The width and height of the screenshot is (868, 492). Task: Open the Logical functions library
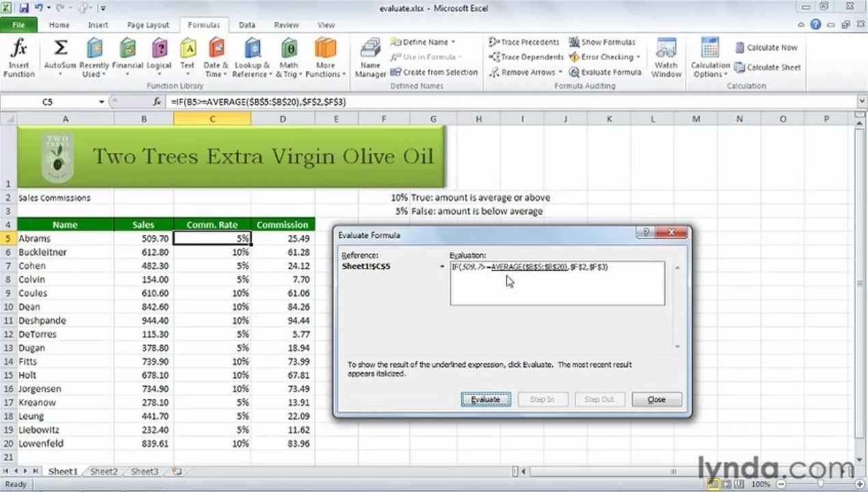tap(159, 59)
